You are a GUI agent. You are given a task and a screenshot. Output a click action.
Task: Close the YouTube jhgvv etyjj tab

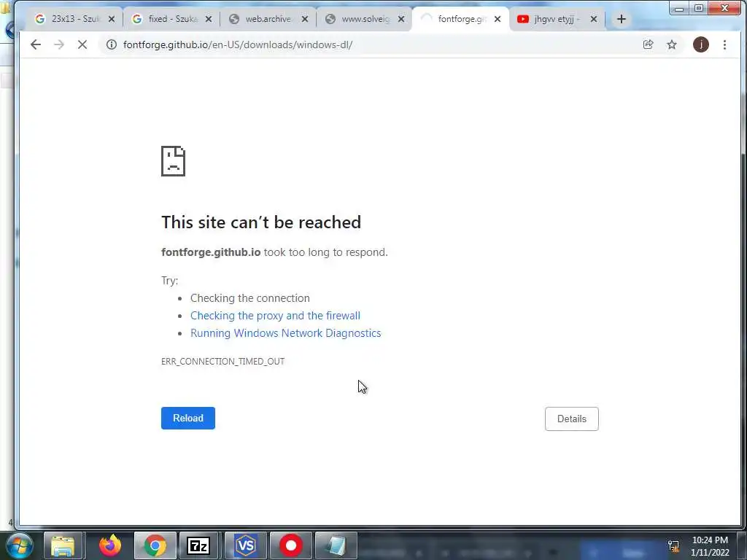(x=594, y=19)
